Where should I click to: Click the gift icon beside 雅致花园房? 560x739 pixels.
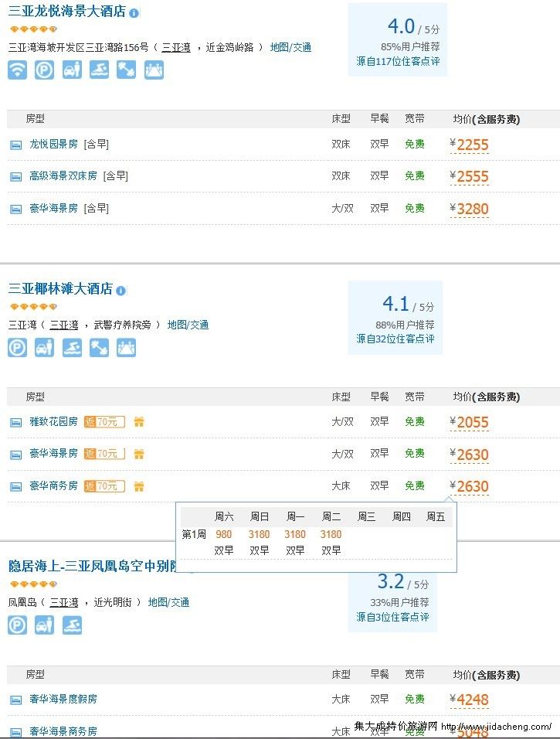click(x=139, y=421)
